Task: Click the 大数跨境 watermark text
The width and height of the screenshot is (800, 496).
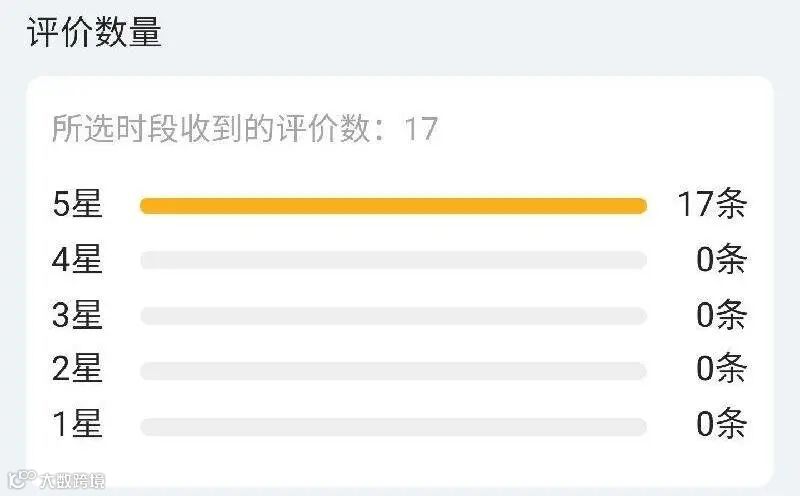Action: [73, 481]
